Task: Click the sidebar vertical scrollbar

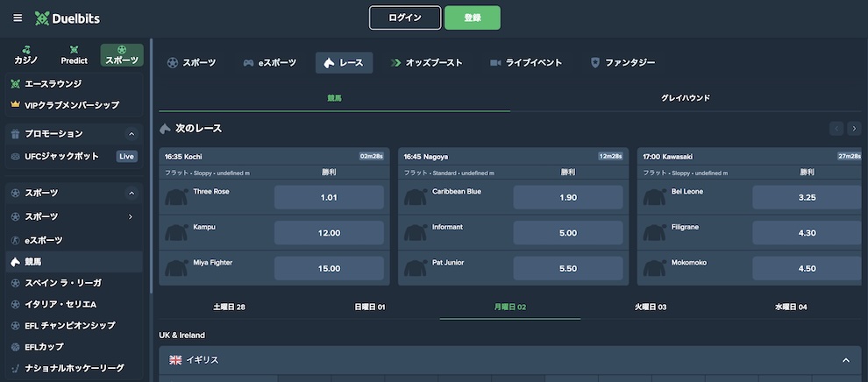Action: pos(151,166)
